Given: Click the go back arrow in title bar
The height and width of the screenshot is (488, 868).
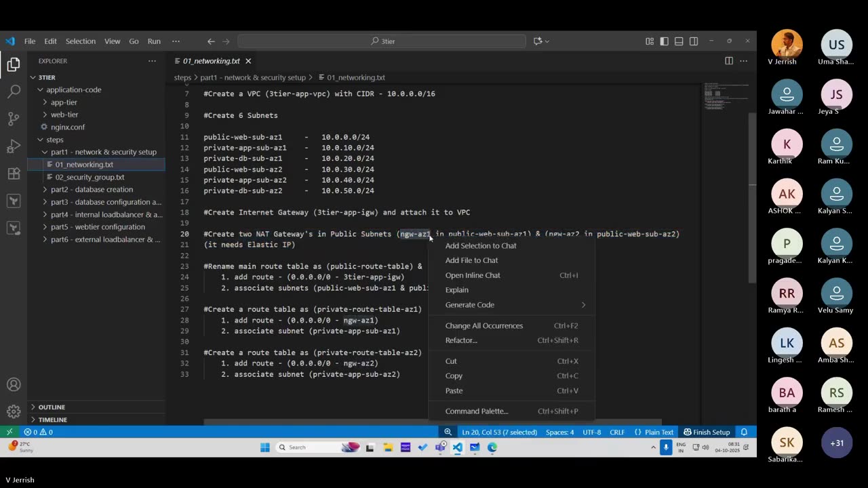Looking at the screenshot, I should click(211, 41).
